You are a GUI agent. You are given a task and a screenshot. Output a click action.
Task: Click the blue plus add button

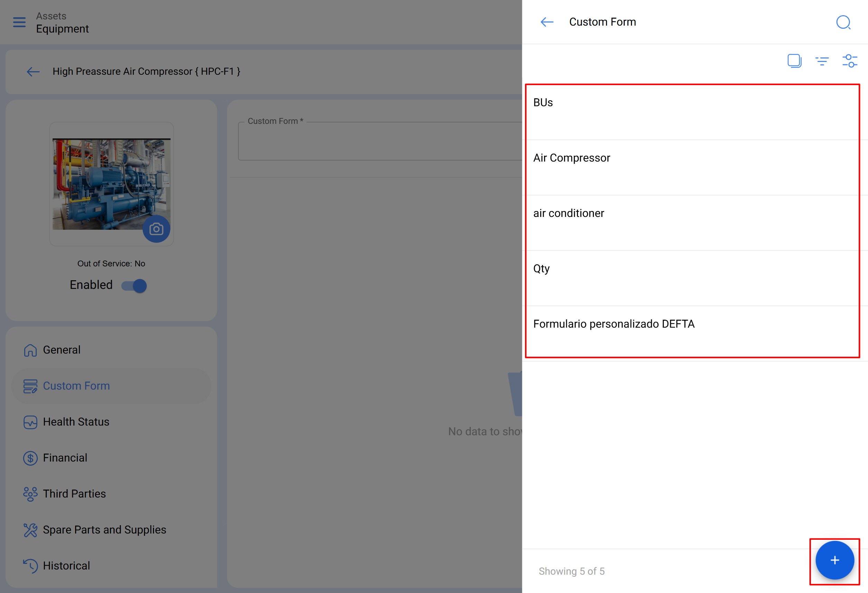click(834, 560)
